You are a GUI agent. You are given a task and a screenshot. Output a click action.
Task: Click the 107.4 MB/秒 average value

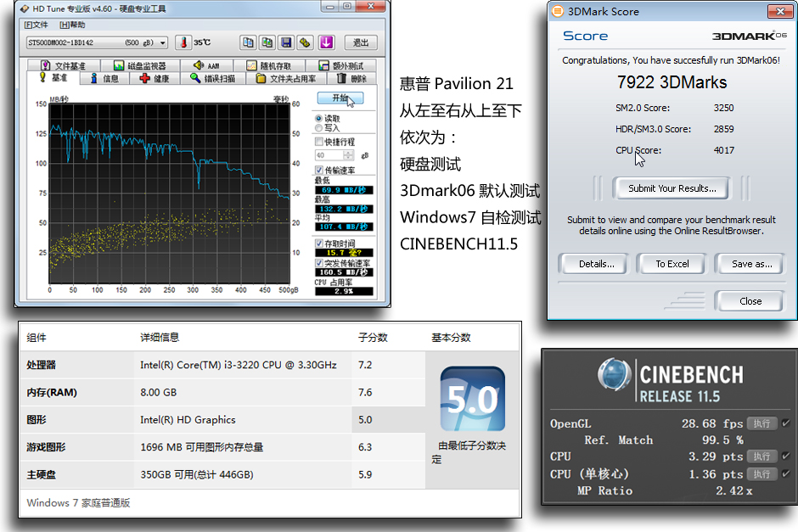tap(344, 227)
